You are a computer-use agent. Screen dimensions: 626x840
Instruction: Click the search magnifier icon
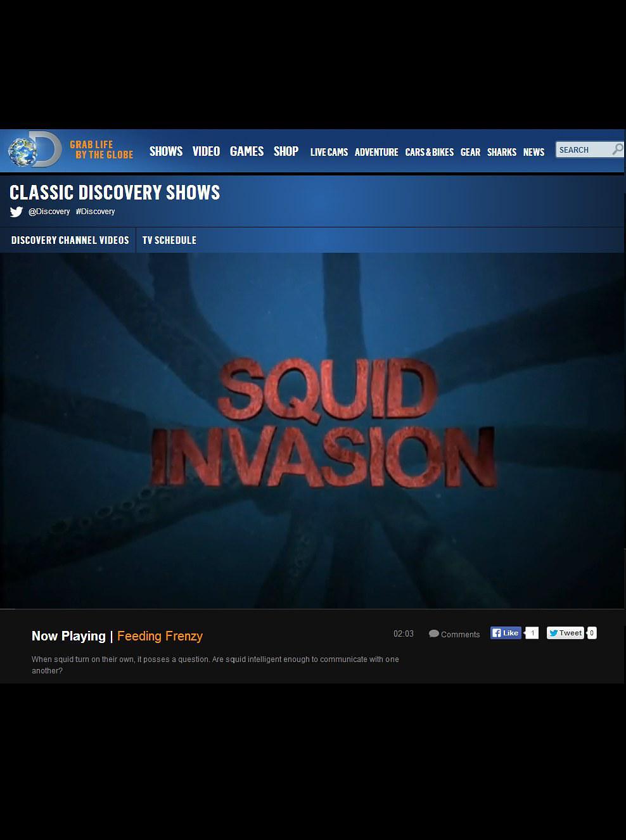616,150
